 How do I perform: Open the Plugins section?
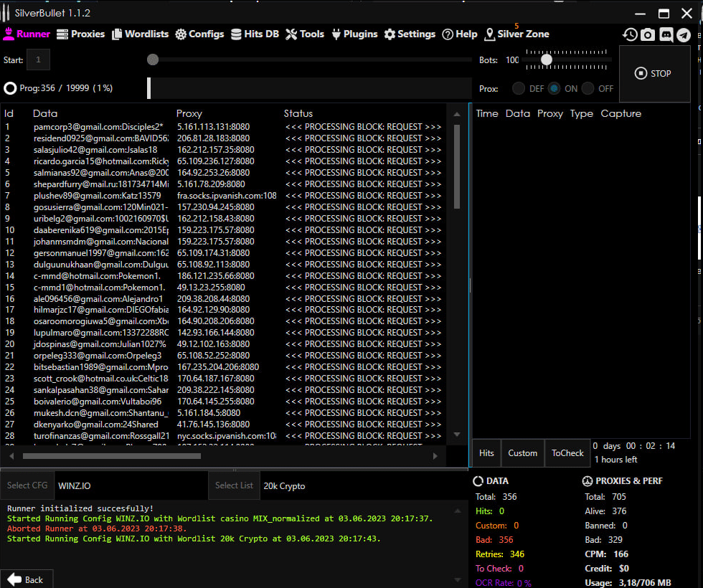pos(354,34)
